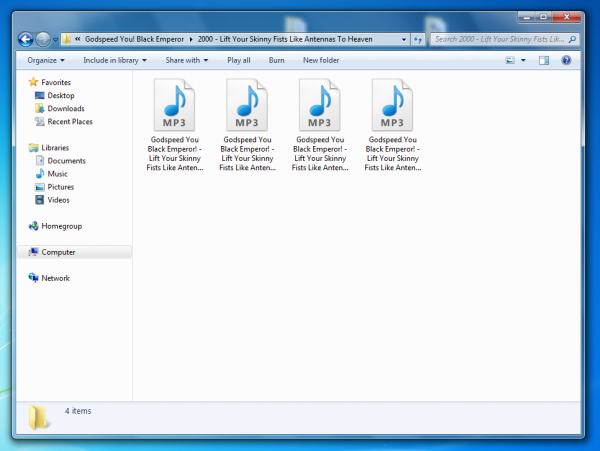
Task: Click the magnifier search icon
Action: [x=572, y=39]
